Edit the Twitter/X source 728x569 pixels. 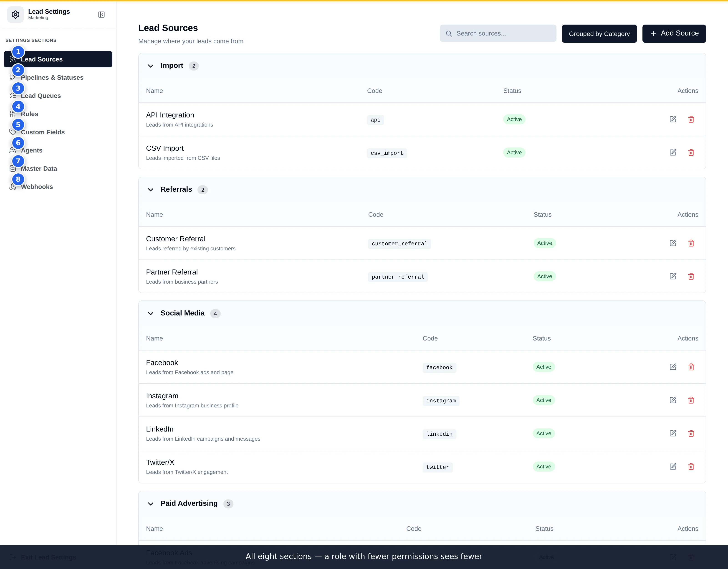tap(673, 467)
